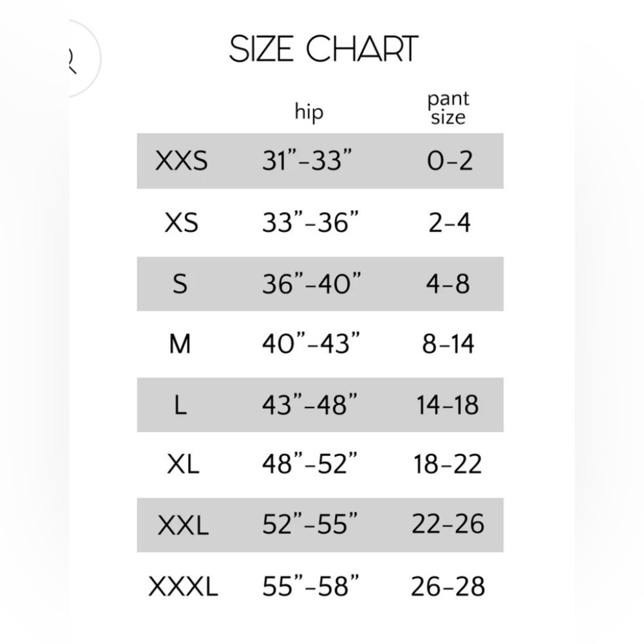
Task: Click the partially visible magnifier search icon
Action: [x=73, y=60]
